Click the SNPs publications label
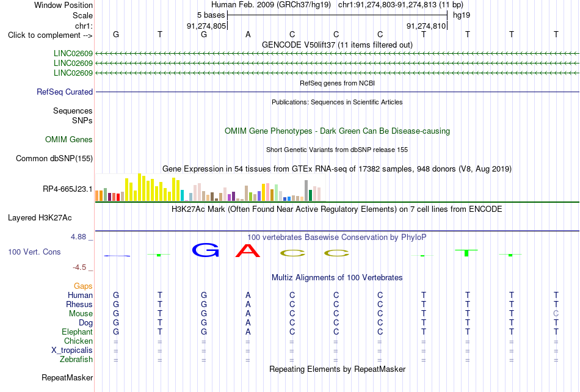Screen dimensions: 580x392 82,120
